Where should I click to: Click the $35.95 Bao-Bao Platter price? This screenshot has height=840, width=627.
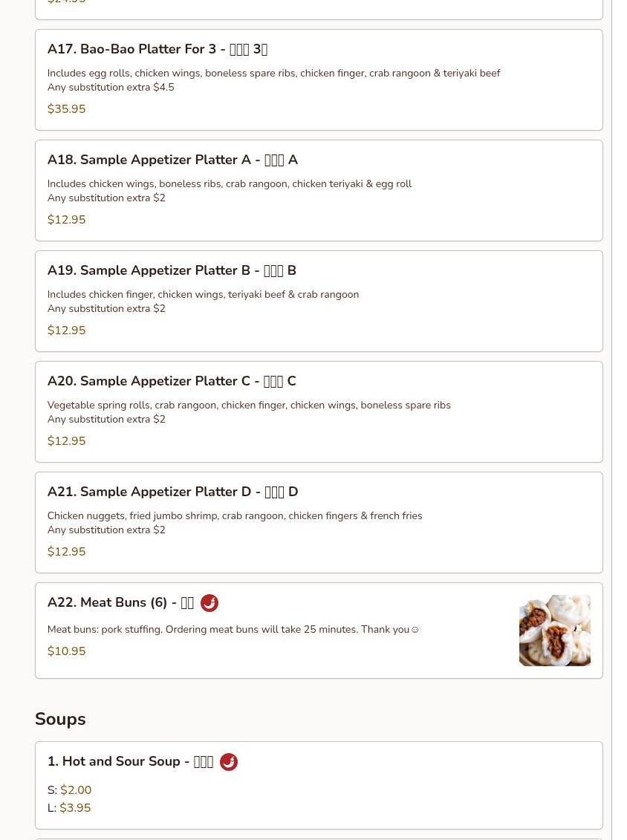point(66,108)
